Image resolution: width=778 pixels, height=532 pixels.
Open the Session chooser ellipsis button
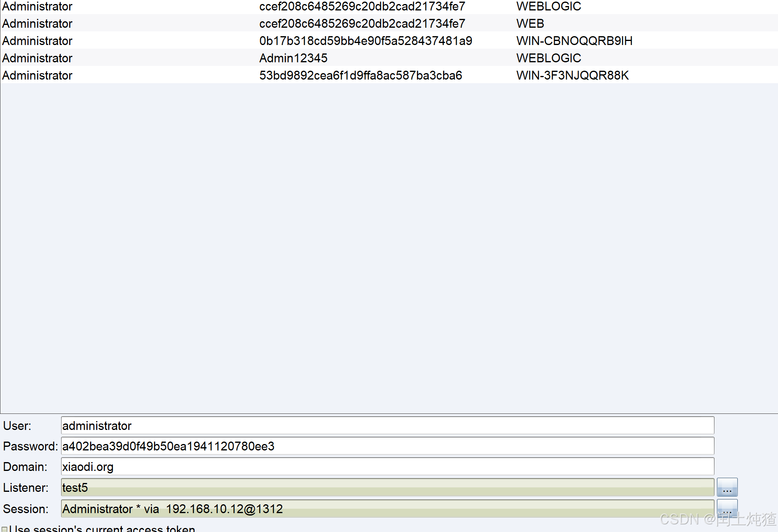[x=727, y=508]
